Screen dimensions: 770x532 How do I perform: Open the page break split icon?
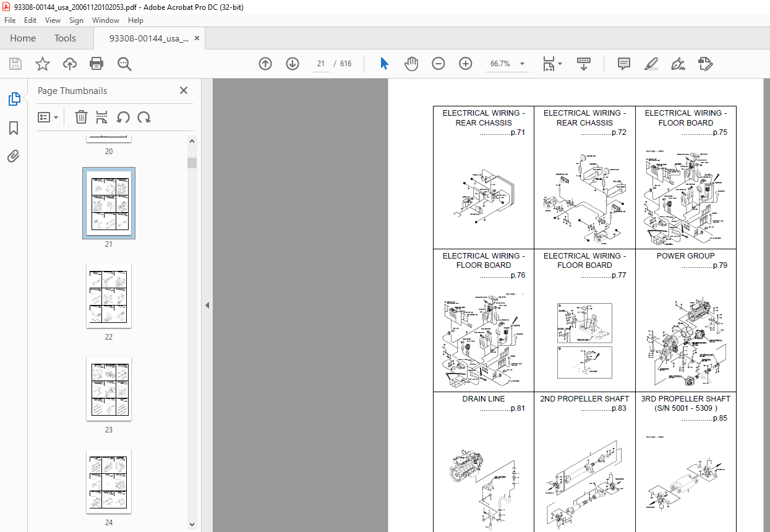point(103,118)
